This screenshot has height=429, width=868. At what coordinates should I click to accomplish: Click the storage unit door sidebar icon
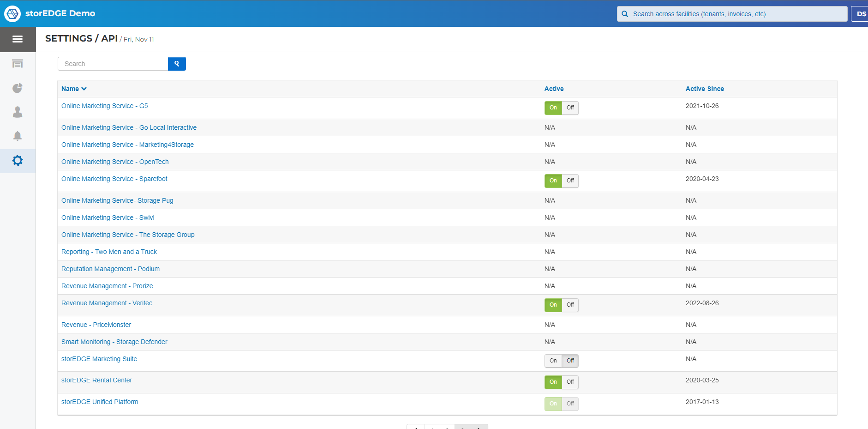pos(18,64)
